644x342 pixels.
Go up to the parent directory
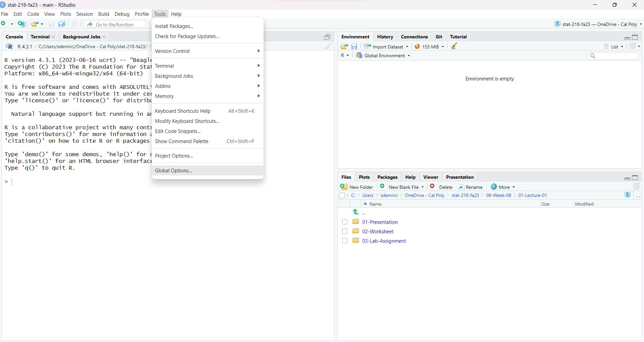pos(356,212)
